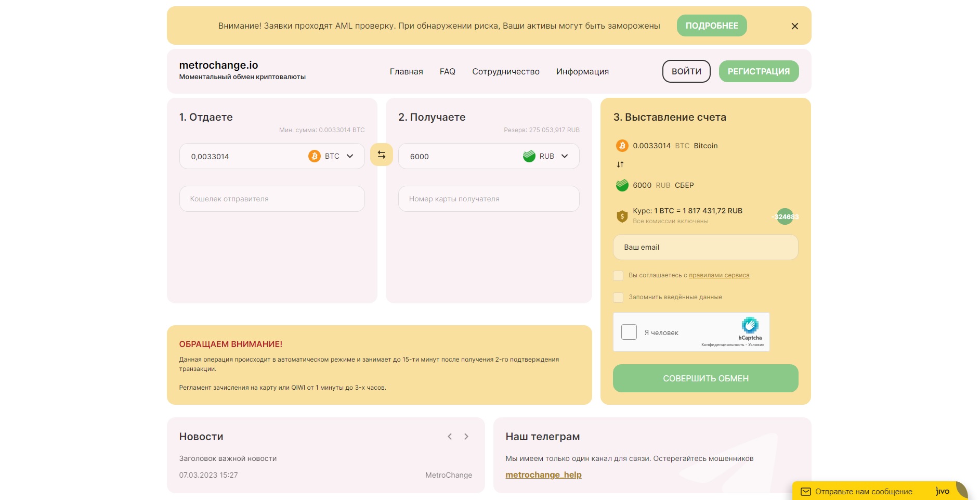
Task: Open the FAQ menu item
Action: [x=447, y=71]
